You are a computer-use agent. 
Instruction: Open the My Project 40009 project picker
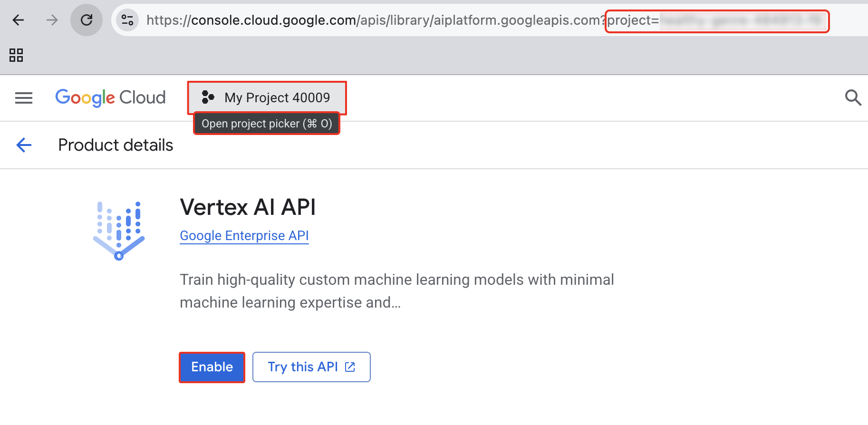tap(267, 98)
